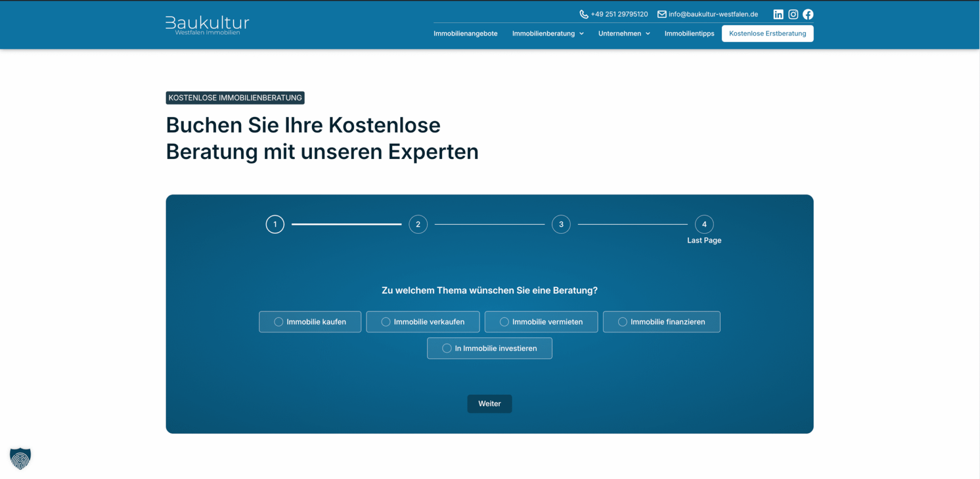980x479 pixels.
Task: Open the Instagram social icon
Action: coord(793,14)
